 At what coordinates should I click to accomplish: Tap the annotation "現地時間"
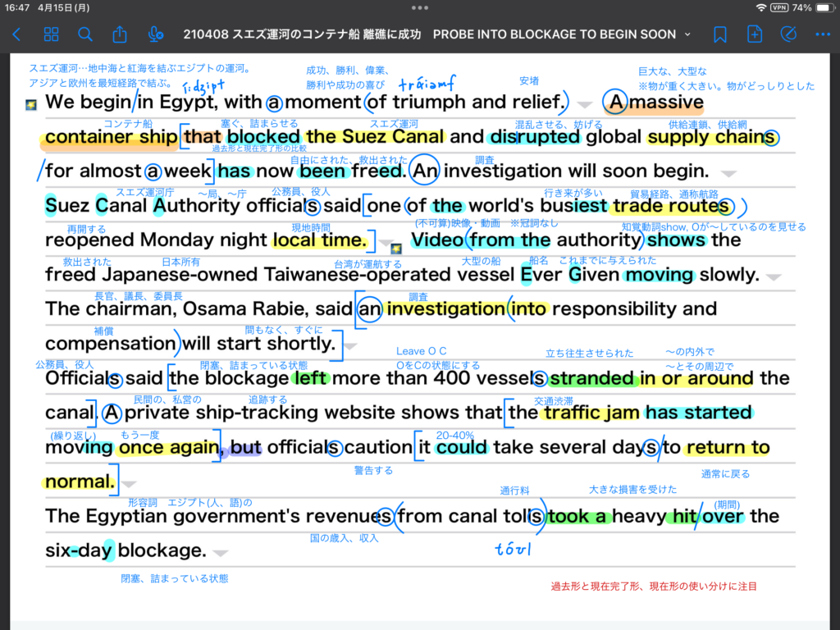pos(311,228)
